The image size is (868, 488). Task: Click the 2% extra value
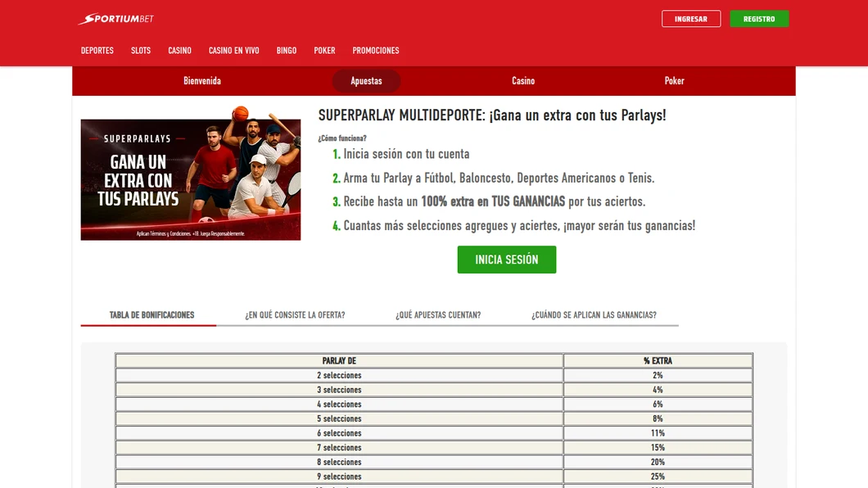pyautogui.click(x=658, y=375)
